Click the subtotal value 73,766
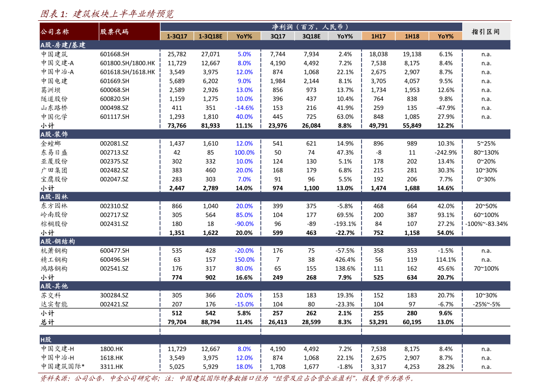This screenshot has height=392, width=550. (x=177, y=126)
